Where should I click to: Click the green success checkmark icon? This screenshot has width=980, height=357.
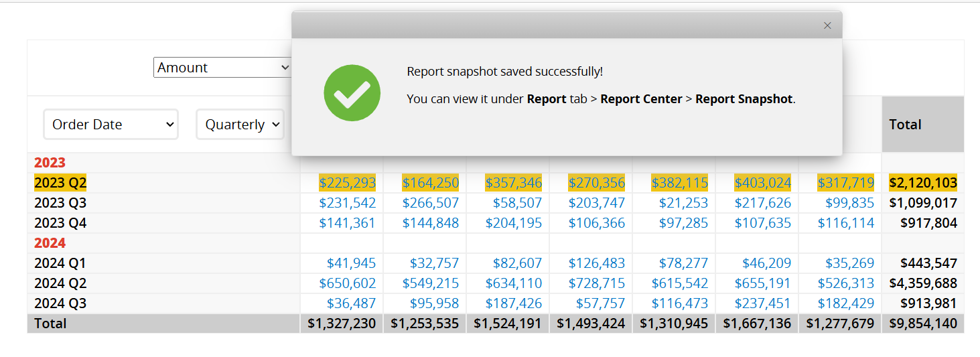pyautogui.click(x=352, y=93)
